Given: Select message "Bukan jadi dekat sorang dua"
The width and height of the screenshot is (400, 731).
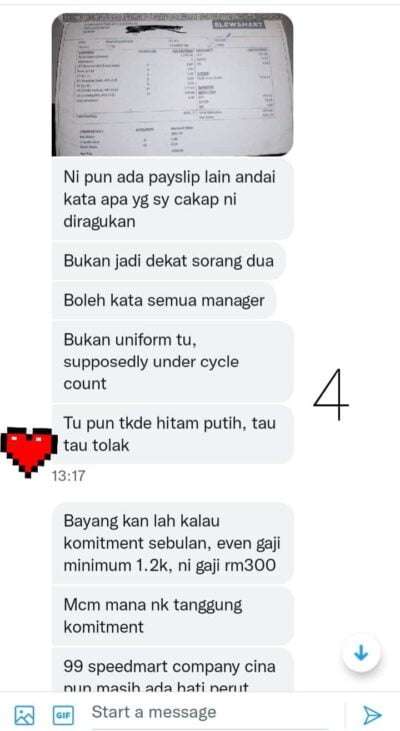Looking at the screenshot, I should point(168,261).
